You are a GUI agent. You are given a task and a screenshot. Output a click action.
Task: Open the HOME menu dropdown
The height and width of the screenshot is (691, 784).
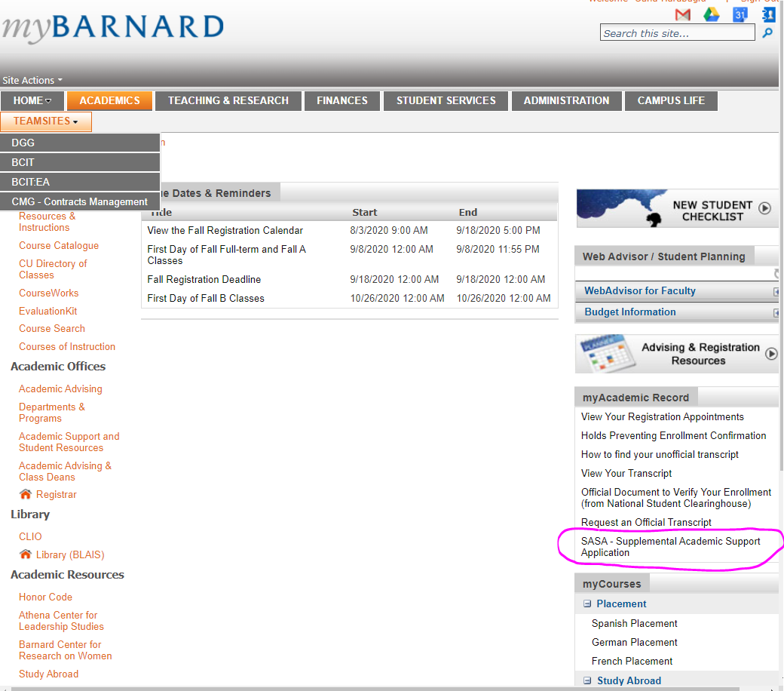[32, 100]
